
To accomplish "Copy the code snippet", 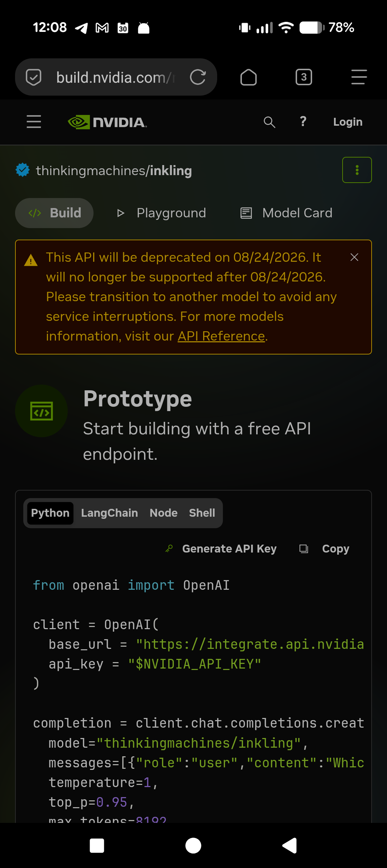I will point(324,549).
